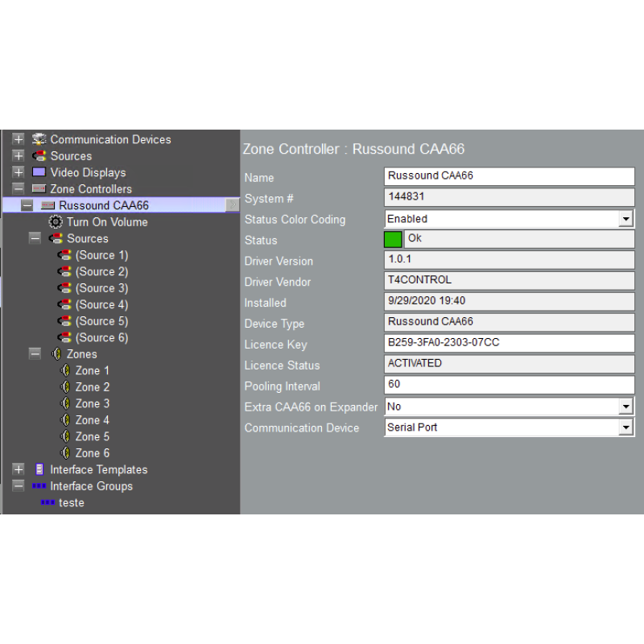The width and height of the screenshot is (644, 644).
Task: Select the Communication Devices tree item
Action: [110, 139]
